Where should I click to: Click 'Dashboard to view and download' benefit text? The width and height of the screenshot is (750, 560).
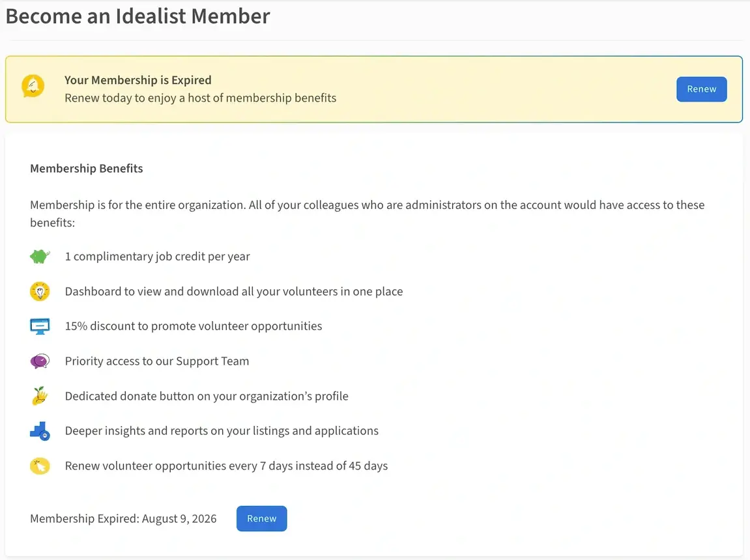[234, 292]
